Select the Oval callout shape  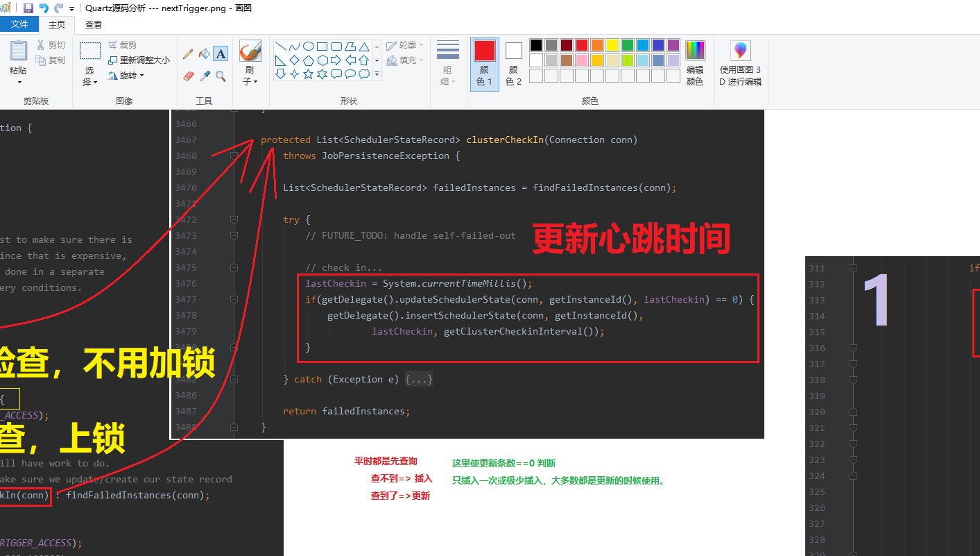[x=350, y=74]
